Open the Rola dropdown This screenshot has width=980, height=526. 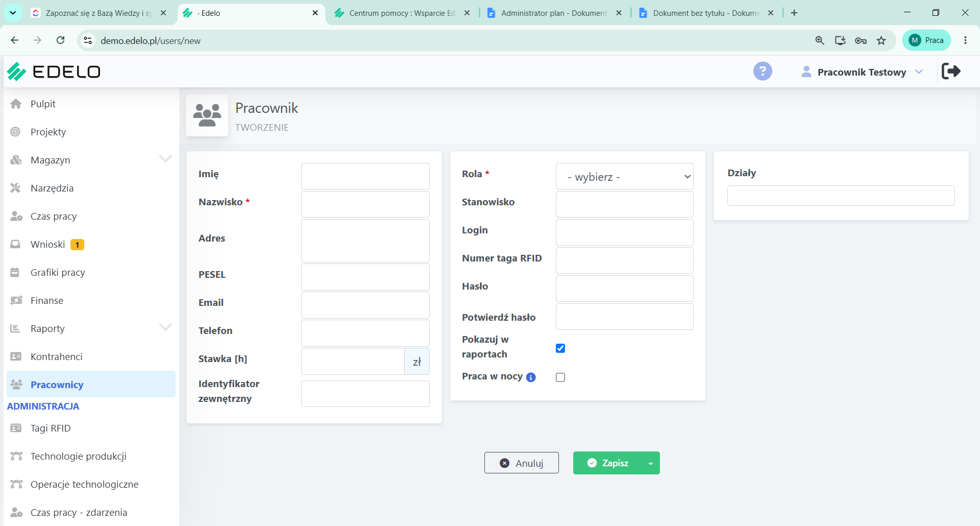624,177
